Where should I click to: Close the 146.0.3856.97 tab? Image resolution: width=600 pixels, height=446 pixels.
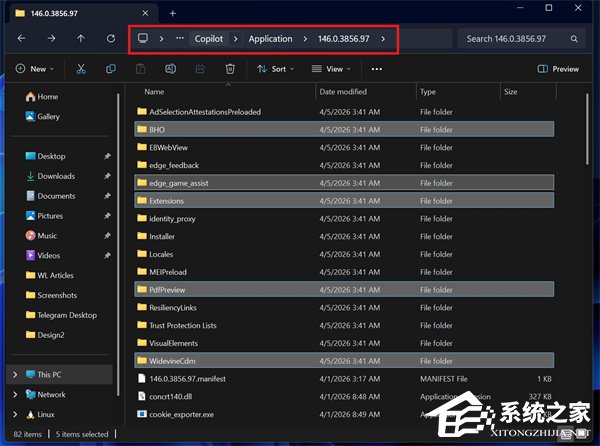click(x=145, y=13)
